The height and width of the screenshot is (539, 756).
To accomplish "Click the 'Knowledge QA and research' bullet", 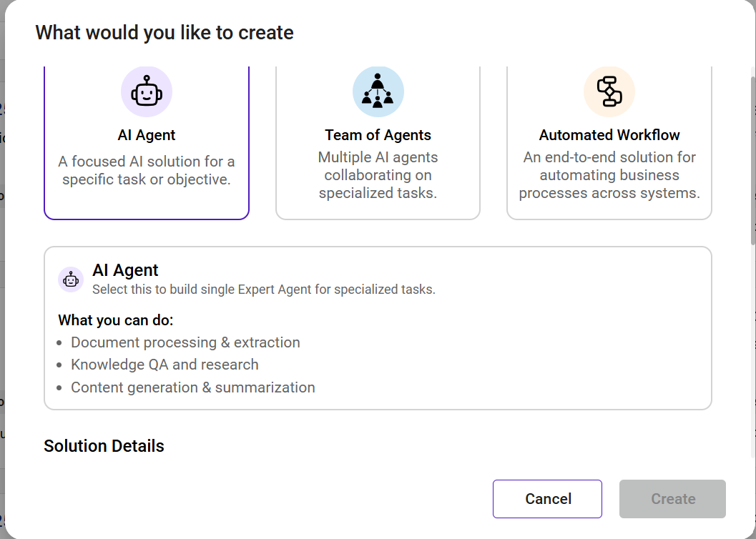I will 165,365.
